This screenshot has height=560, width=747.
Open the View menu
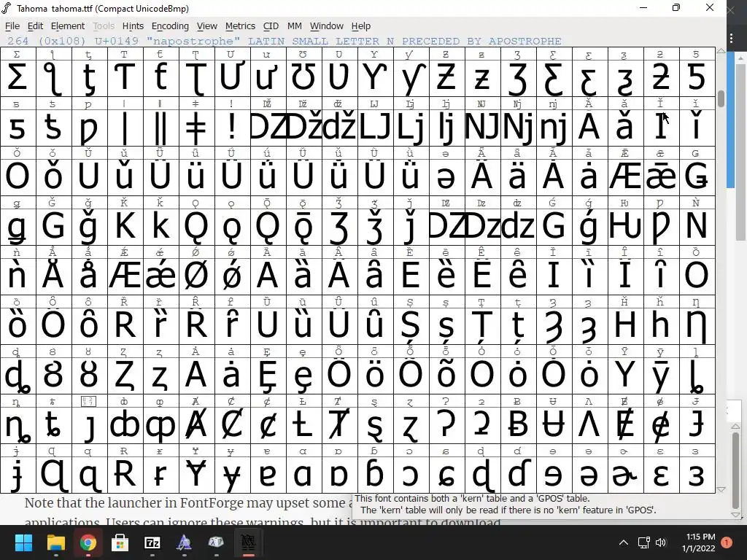coord(206,26)
